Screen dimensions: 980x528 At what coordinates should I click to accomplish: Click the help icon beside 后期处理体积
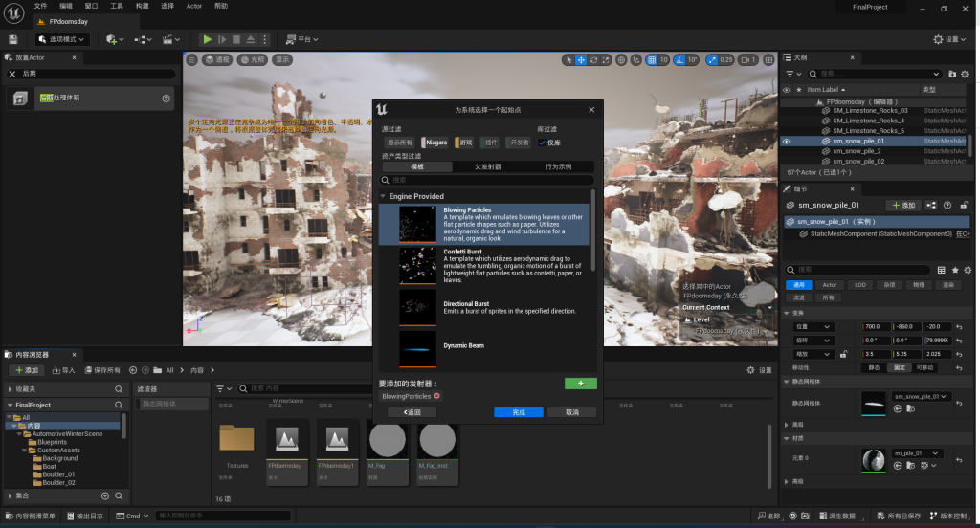(167, 99)
